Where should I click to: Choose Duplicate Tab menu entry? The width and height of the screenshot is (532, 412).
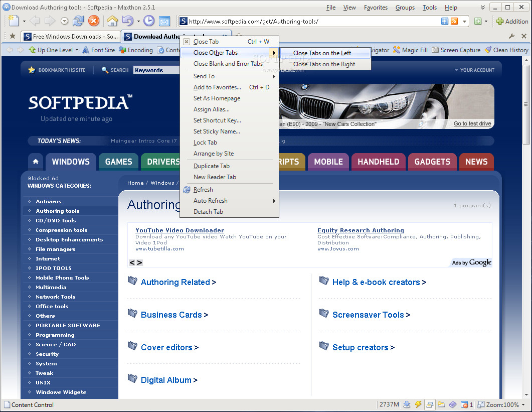[x=229, y=166]
